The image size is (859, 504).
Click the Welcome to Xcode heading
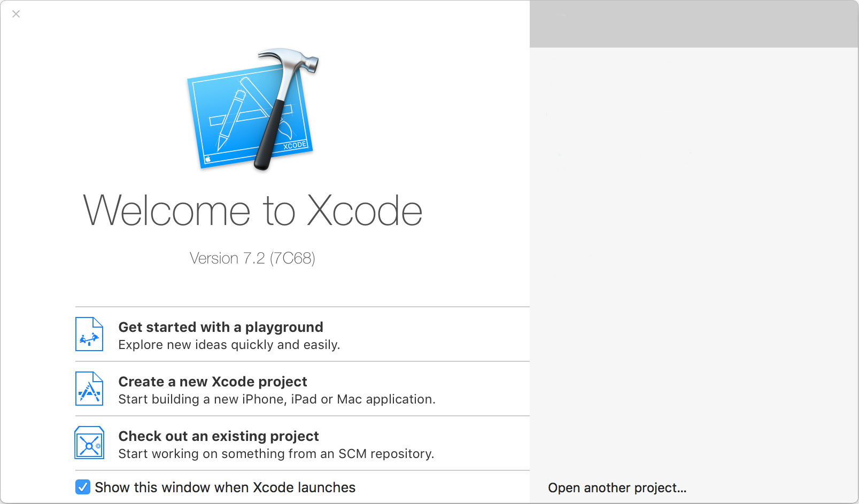click(x=252, y=211)
